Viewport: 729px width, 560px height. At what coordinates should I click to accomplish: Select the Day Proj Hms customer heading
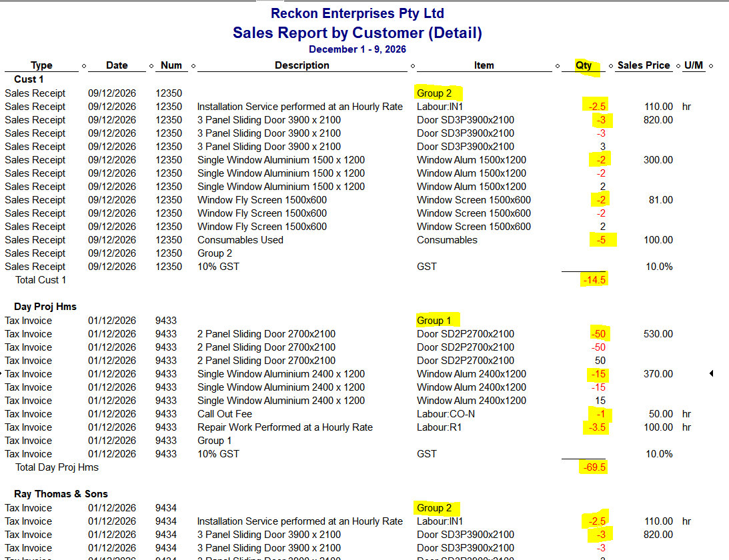(x=45, y=307)
